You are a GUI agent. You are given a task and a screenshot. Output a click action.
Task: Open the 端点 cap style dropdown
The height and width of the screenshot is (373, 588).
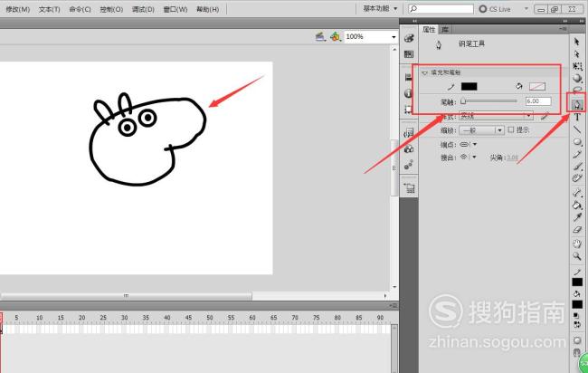pos(468,144)
